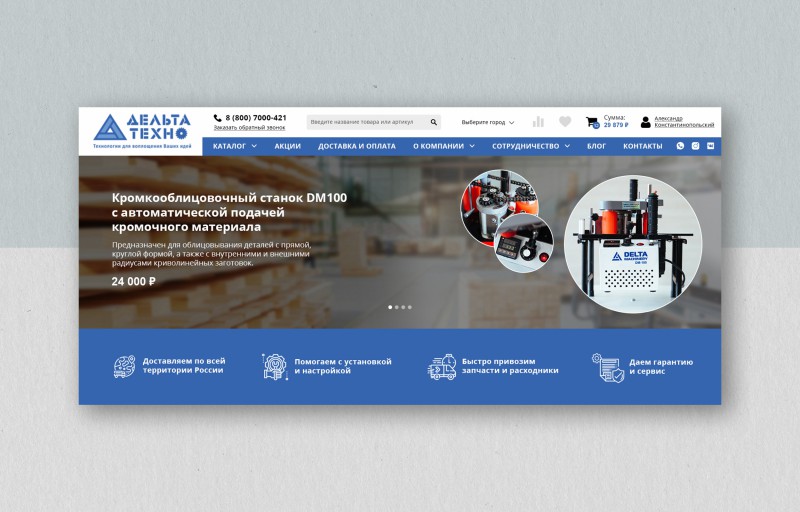
Task: Click the phone number 8 (800) 7000-421
Action: (x=256, y=118)
